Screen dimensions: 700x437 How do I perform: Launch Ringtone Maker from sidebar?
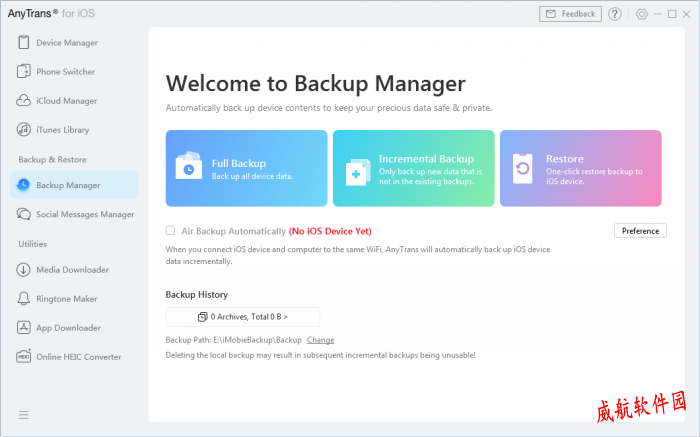coord(74,299)
